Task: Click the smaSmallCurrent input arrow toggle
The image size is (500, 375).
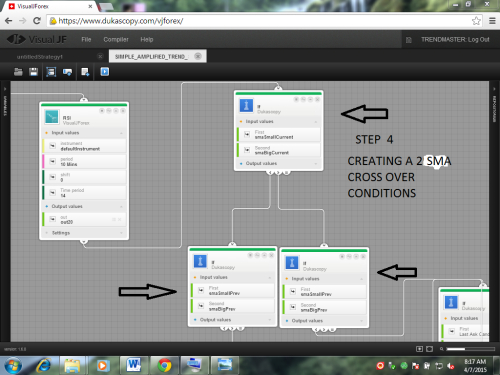Action: pyautogui.click(x=247, y=134)
